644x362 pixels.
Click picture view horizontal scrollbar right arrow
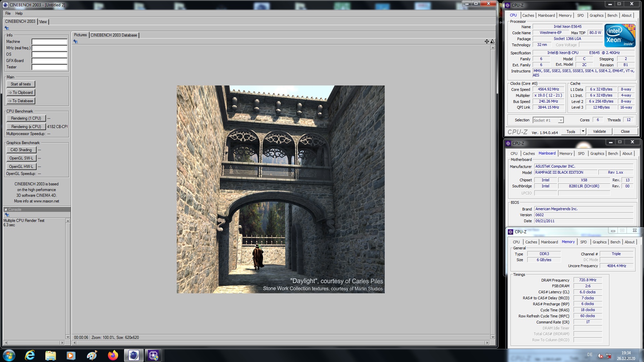[487, 343]
